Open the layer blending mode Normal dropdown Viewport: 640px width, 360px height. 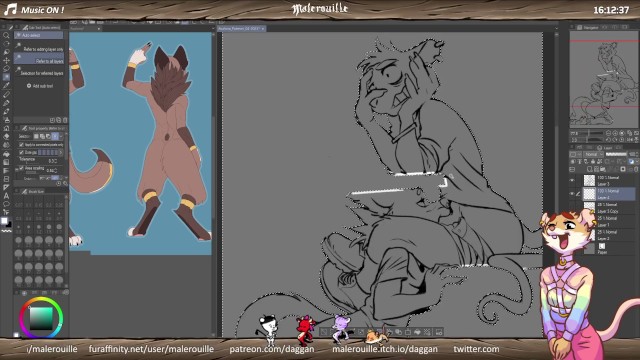[593, 154]
